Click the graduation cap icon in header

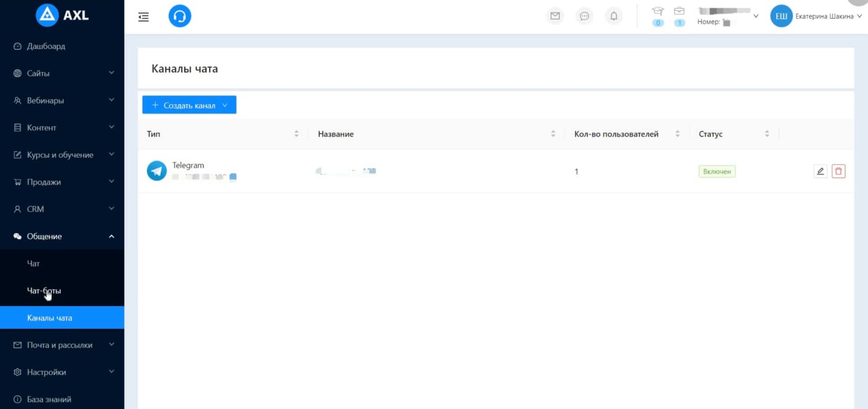point(658,11)
